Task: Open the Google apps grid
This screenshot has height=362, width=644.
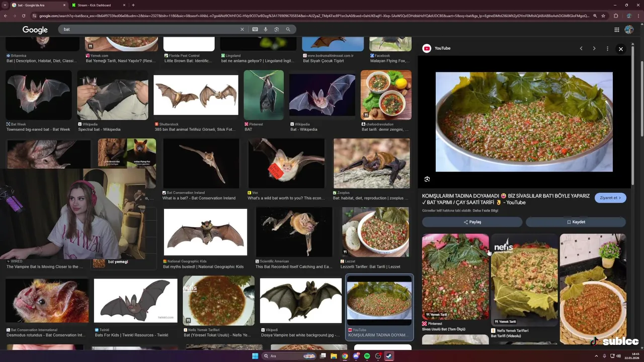Action: (617, 30)
